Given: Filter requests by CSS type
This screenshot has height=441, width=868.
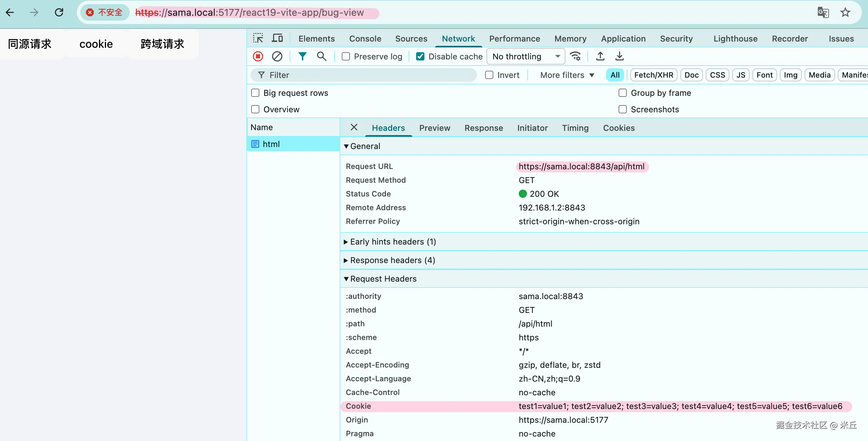Looking at the screenshot, I should [x=717, y=75].
